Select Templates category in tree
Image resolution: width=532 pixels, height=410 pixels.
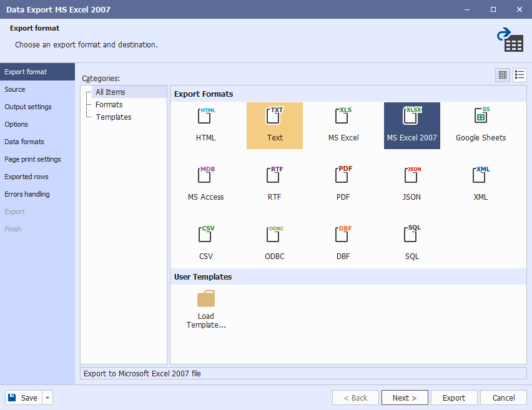[x=113, y=117]
